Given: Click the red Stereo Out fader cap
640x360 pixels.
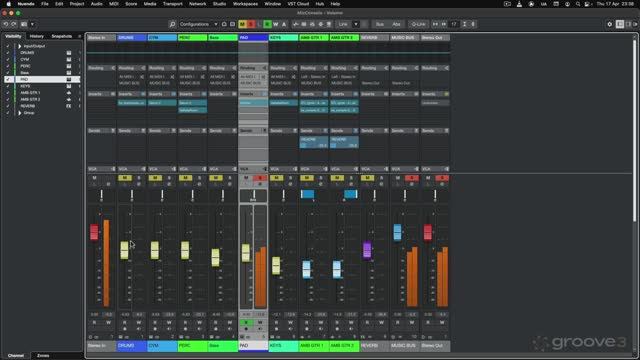Looking at the screenshot, I should point(428,232).
